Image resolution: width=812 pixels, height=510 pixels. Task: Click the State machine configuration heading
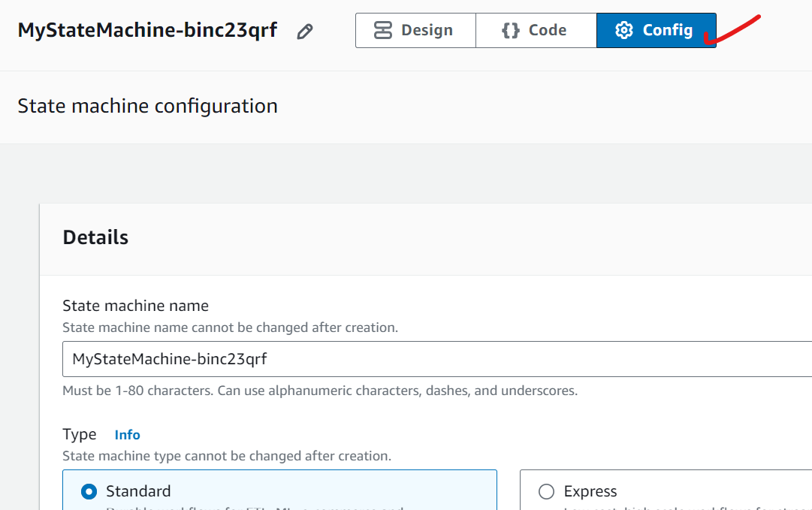(x=147, y=106)
